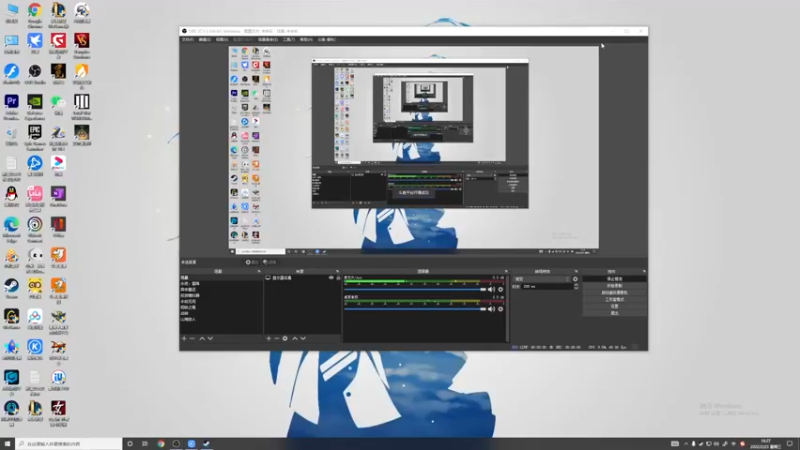Open the Baidu Netdisk cloud desktop icon
This screenshot has height=450, width=800.
point(35,317)
